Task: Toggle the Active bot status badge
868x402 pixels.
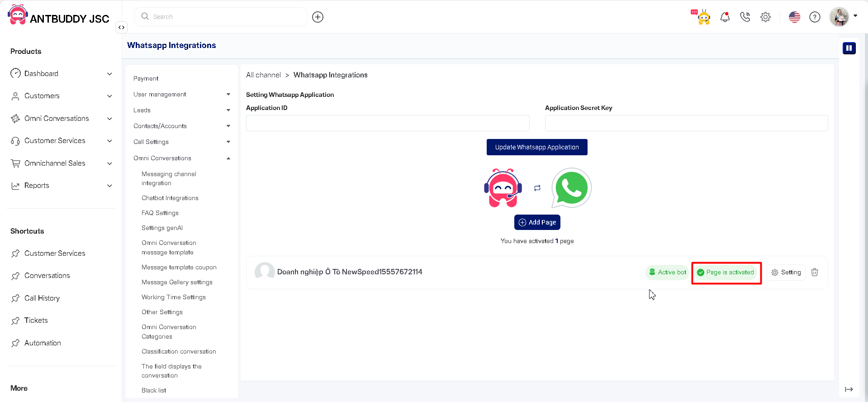Action: pos(667,272)
